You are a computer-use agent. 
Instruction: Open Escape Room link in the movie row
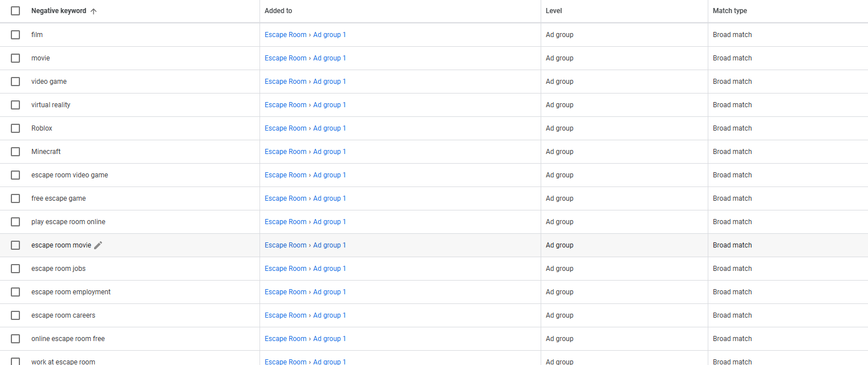tap(285, 58)
